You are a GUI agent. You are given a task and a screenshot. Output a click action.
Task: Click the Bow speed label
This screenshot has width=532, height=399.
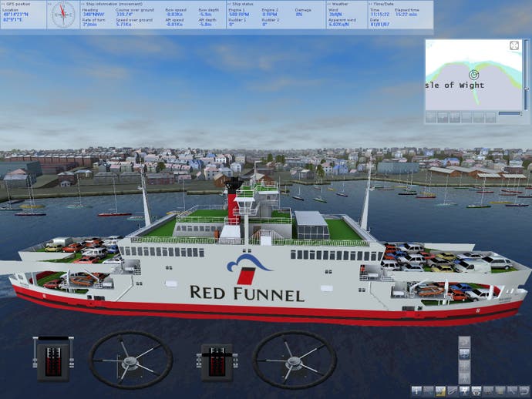[176, 10]
